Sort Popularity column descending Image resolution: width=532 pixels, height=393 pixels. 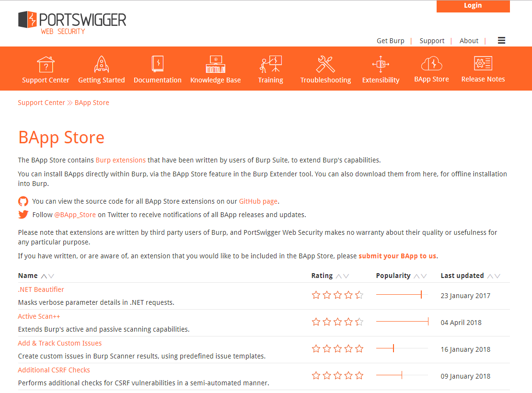(x=424, y=276)
